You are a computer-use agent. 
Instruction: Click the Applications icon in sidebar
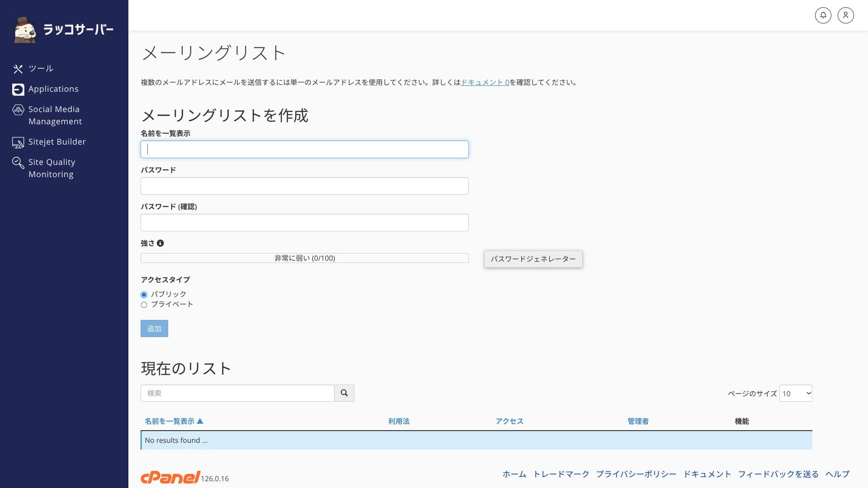click(18, 89)
